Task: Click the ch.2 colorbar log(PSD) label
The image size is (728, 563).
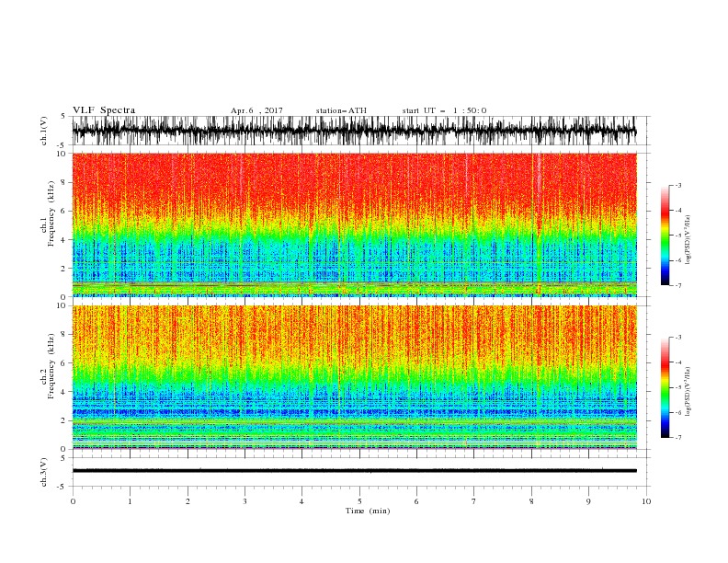Action: (688, 392)
